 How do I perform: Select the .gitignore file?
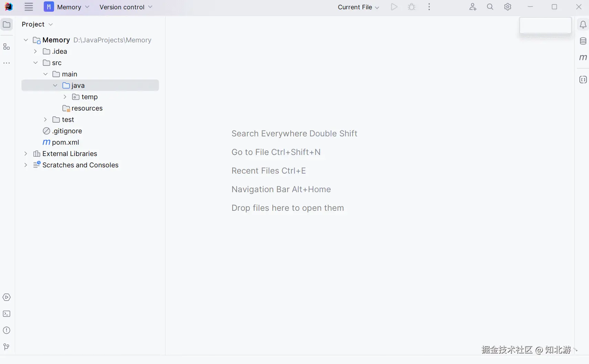pos(90,131)
